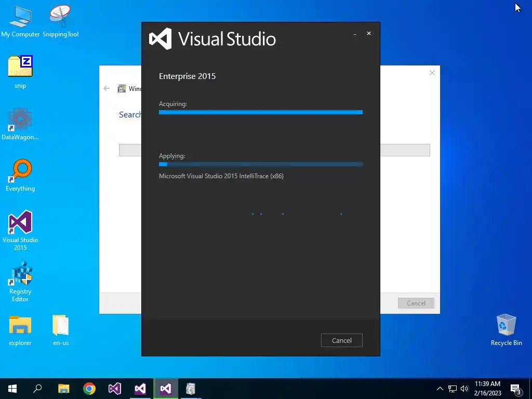This screenshot has width=532, height=399.
Task: Click first Visual Studio taskbar icon
Action: pyautogui.click(x=115, y=389)
